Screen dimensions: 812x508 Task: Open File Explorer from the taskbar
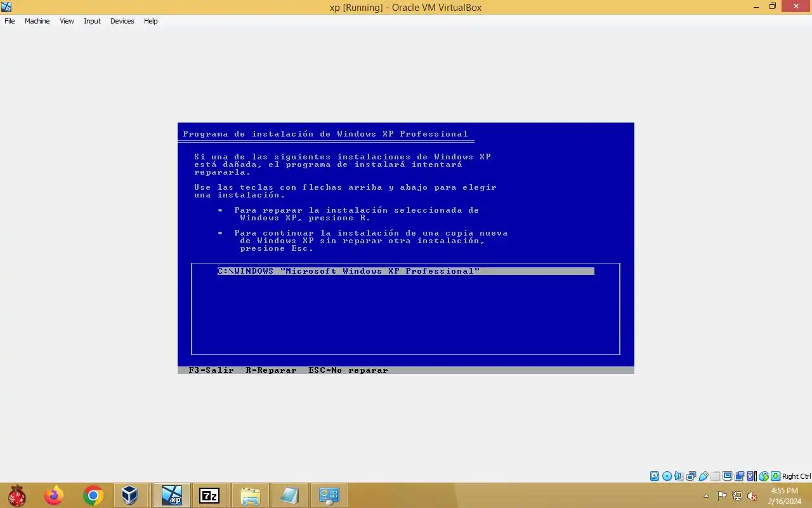251,495
